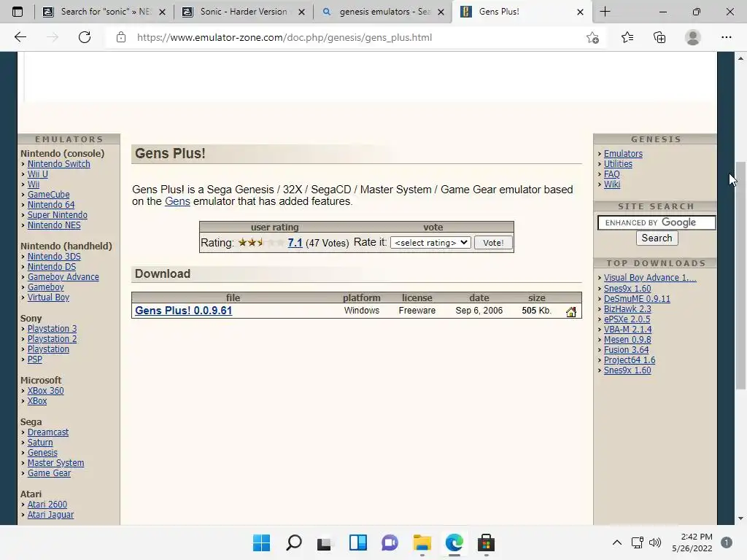Open Widgets from the taskbar
Image resolution: width=747 pixels, height=560 pixels.
pyautogui.click(x=357, y=542)
